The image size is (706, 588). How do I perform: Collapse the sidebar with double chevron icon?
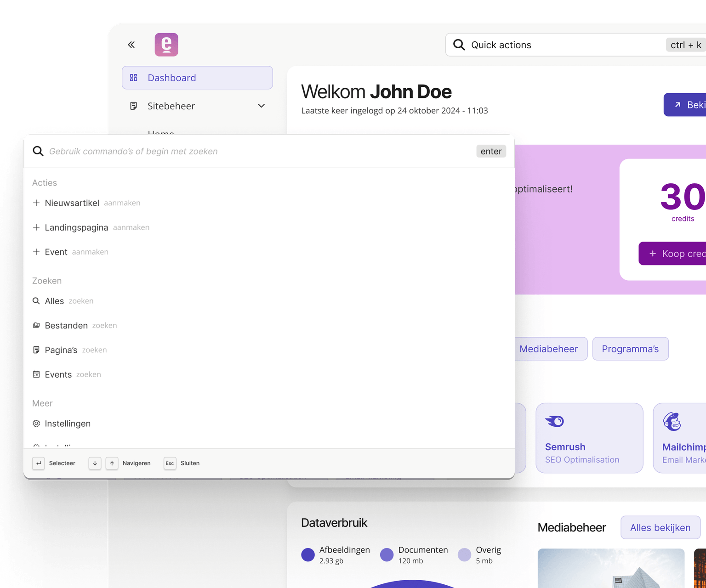coord(131,45)
